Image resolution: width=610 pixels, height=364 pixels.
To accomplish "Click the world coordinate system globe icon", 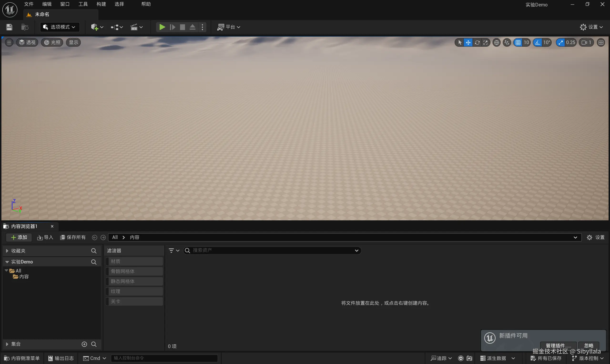I will click(x=496, y=42).
